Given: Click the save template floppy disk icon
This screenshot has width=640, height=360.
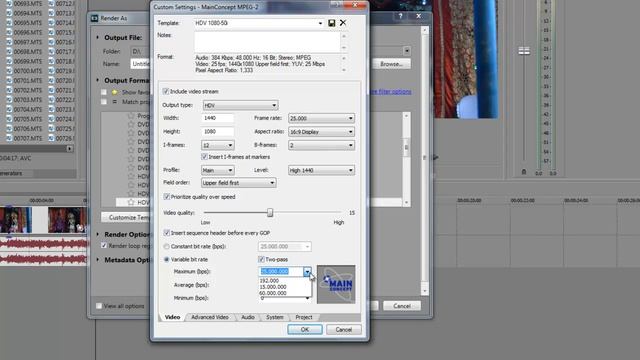Looking at the screenshot, I should click(x=331, y=23).
